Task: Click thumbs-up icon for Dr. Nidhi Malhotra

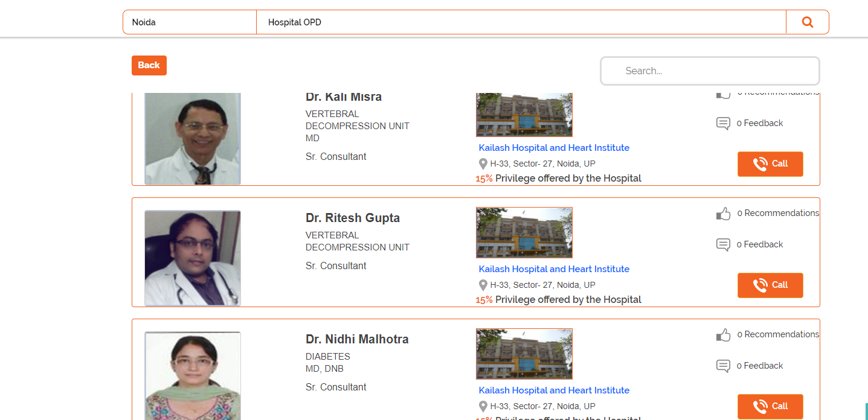Action: [x=723, y=335]
